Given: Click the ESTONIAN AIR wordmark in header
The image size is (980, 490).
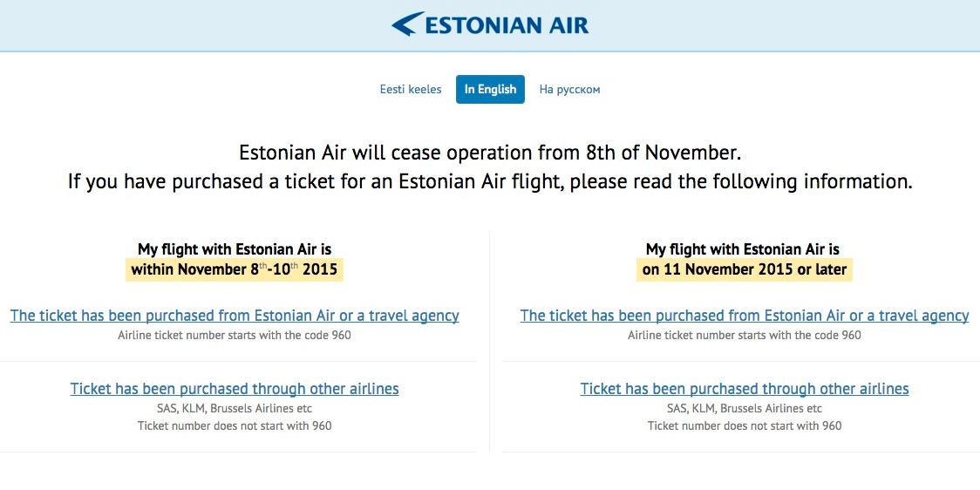Looking at the screenshot, I should pos(507,25).
